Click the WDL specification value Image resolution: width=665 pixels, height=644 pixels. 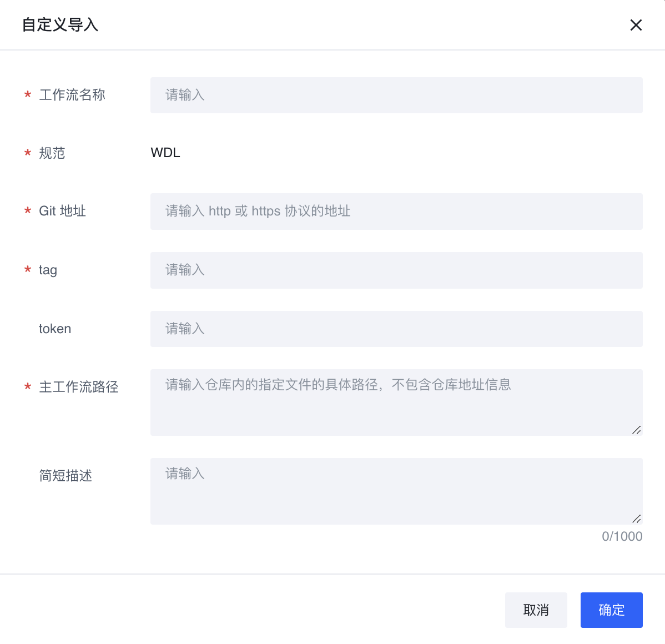click(x=165, y=153)
